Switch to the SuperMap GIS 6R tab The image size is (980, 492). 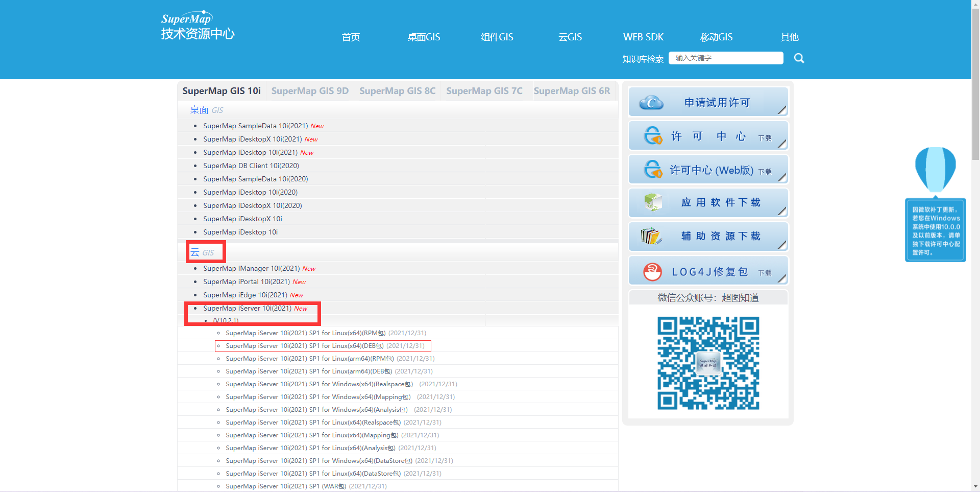[x=572, y=90]
